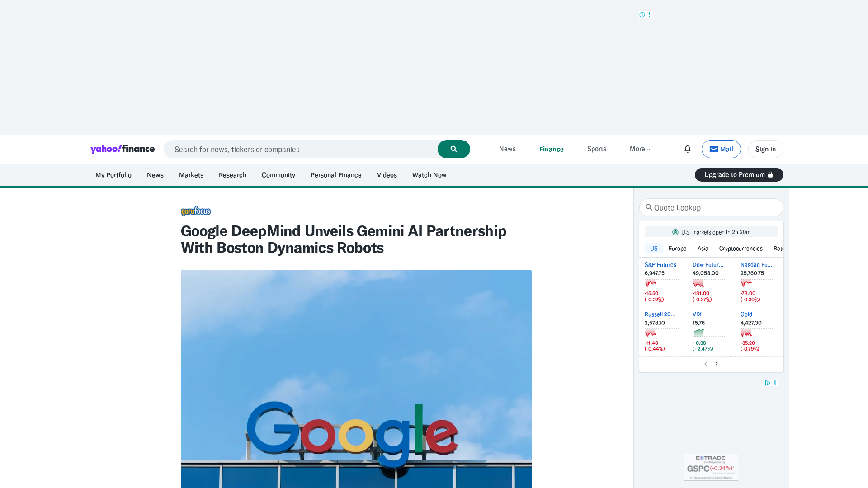Click the AdChoices triangle icon in sidebar
This screenshot has height=488, width=868.
tap(767, 383)
